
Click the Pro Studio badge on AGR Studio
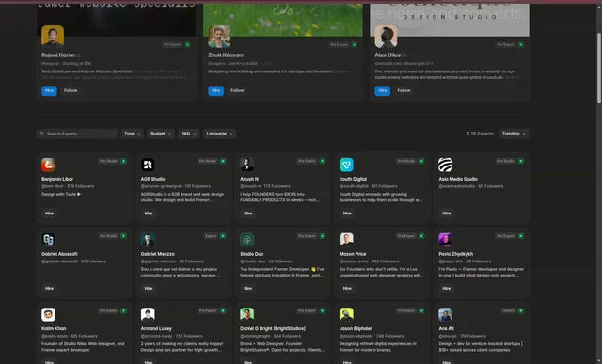pyautogui.click(x=208, y=161)
